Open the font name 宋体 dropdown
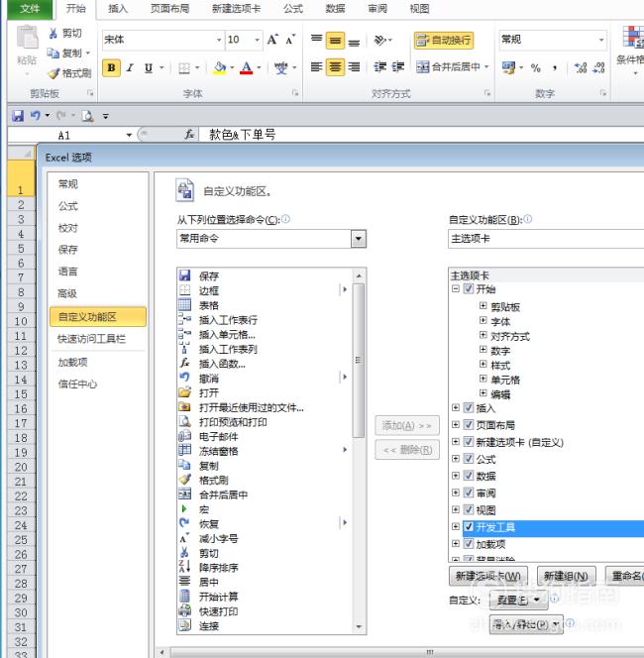Image resolution: width=644 pixels, height=658 pixels. coord(219,40)
